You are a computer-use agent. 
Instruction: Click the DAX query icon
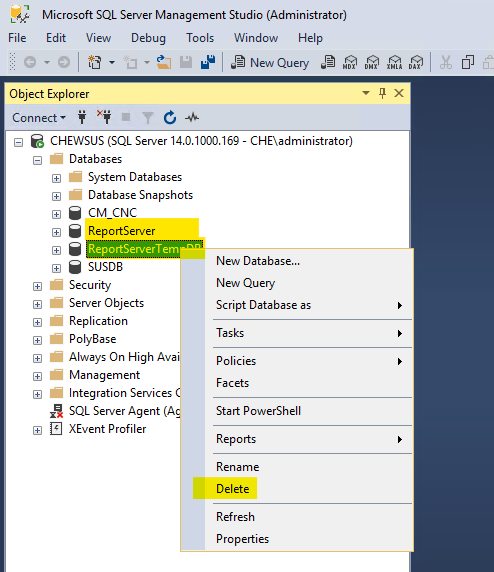point(416,62)
